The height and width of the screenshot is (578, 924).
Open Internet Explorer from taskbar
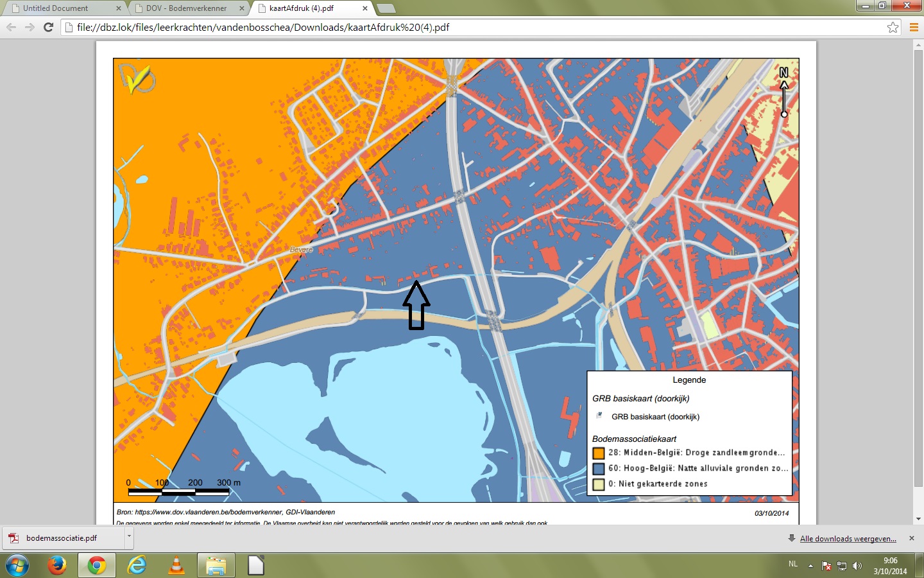[x=136, y=565]
